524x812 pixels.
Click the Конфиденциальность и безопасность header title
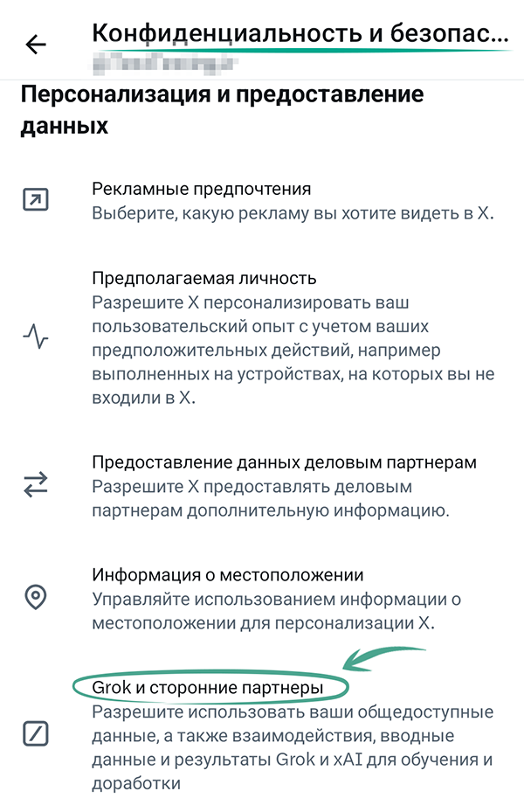pos(299,35)
